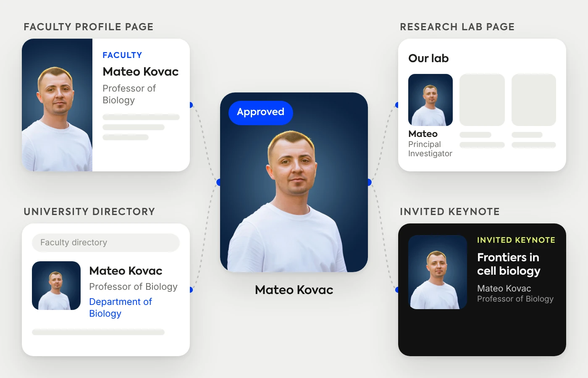
Task: Click the Our lab heading
Action: [428, 58]
